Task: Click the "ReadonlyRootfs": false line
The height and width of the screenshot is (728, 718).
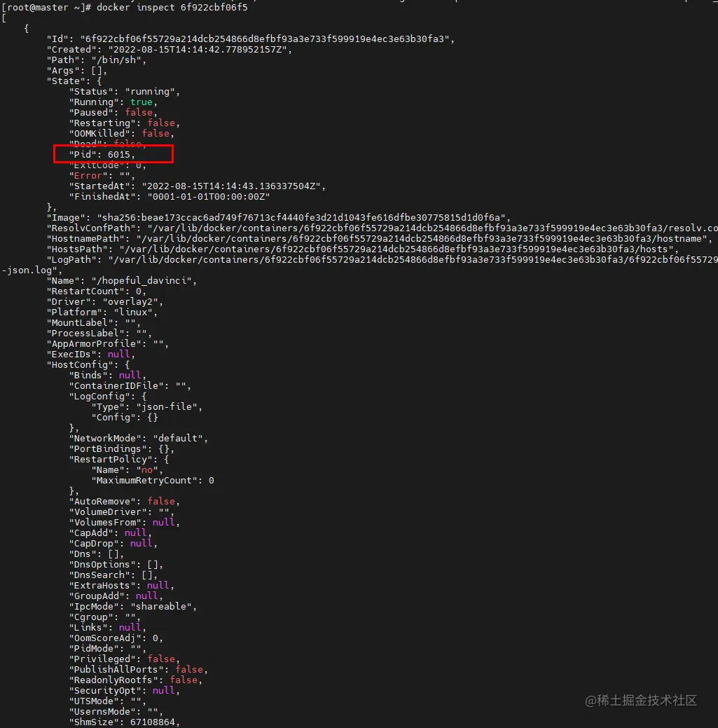Action: [136, 680]
